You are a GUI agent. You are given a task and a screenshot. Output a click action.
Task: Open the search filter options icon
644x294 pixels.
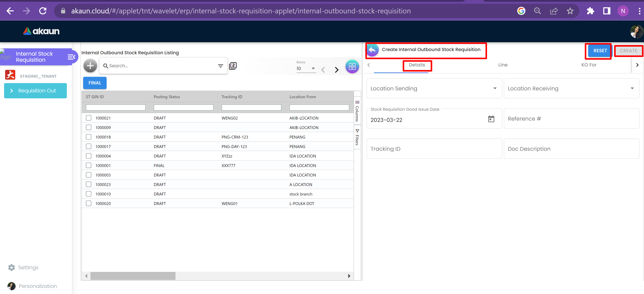click(x=220, y=66)
